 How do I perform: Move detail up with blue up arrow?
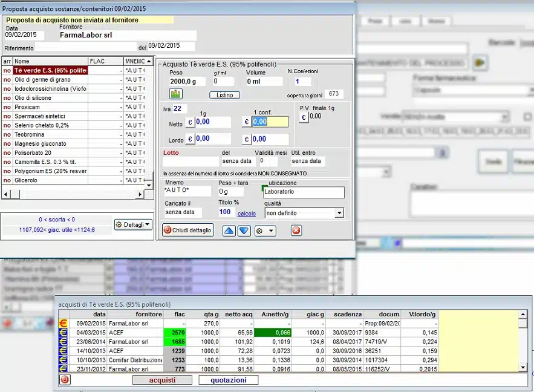pos(229,230)
